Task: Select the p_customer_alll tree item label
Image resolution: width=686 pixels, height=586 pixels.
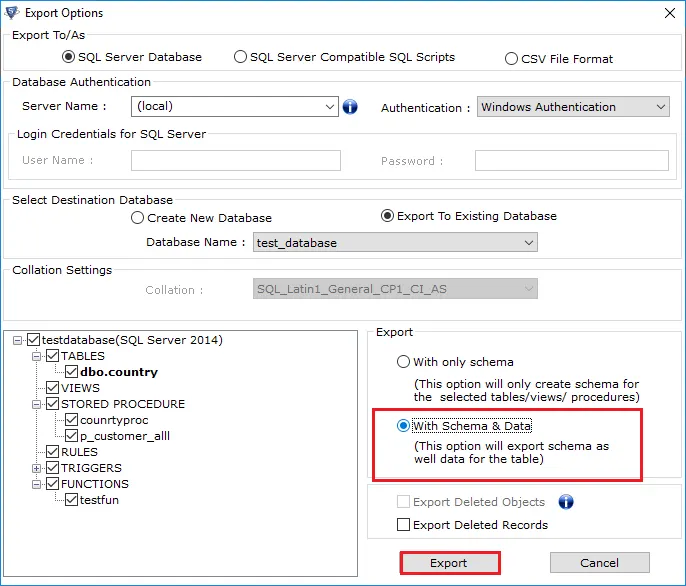Action: [x=125, y=436]
